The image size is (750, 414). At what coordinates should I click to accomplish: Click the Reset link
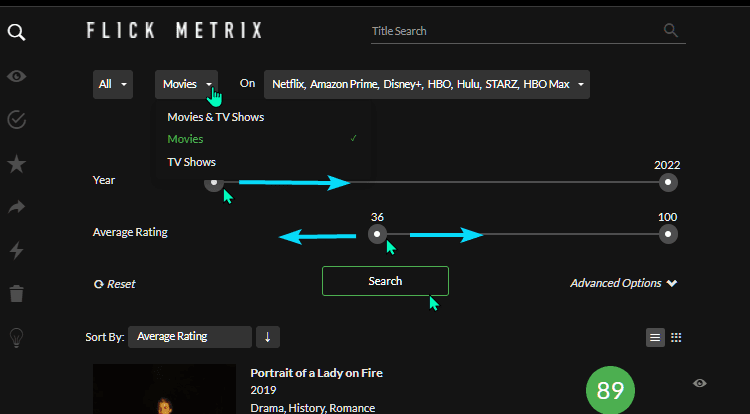[x=115, y=284]
